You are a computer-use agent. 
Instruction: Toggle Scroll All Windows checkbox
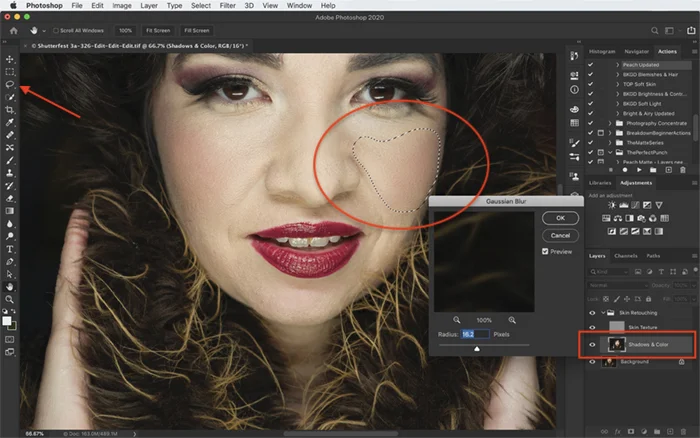click(x=56, y=31)
